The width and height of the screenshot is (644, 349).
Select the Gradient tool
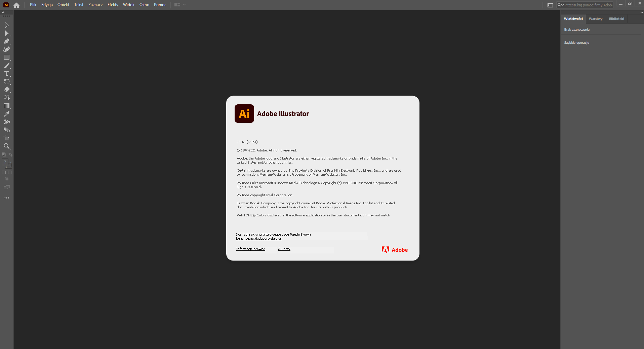[x=7, y=106]
